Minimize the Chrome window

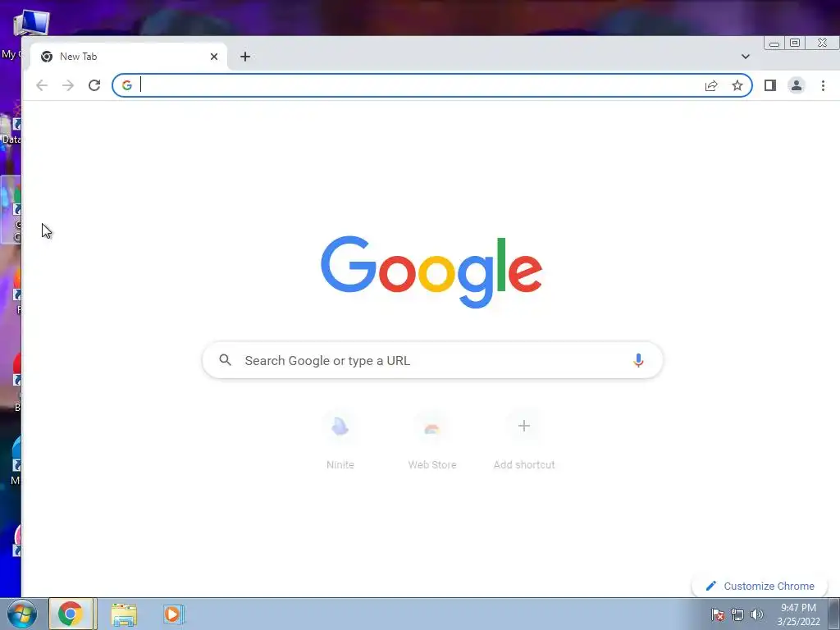point(774,43)
